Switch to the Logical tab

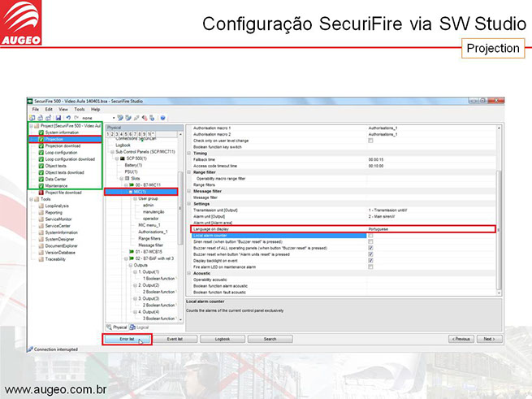tap(145, 326)
